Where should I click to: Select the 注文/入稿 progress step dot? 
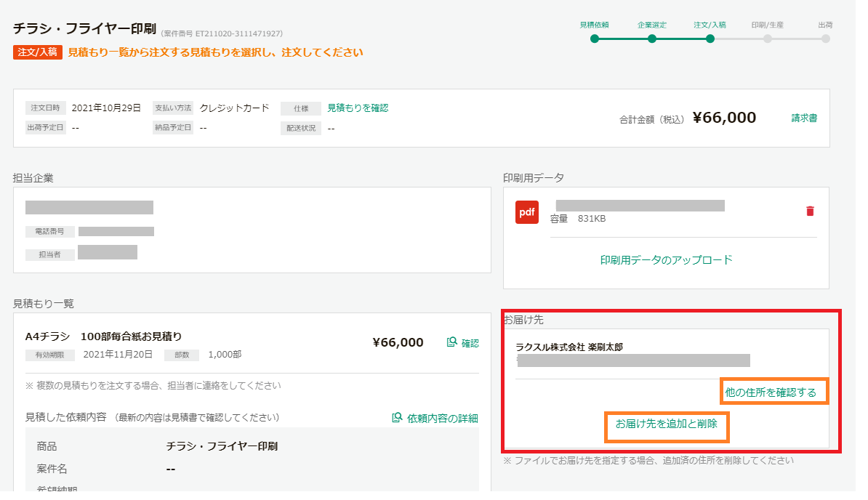(710, 39)
